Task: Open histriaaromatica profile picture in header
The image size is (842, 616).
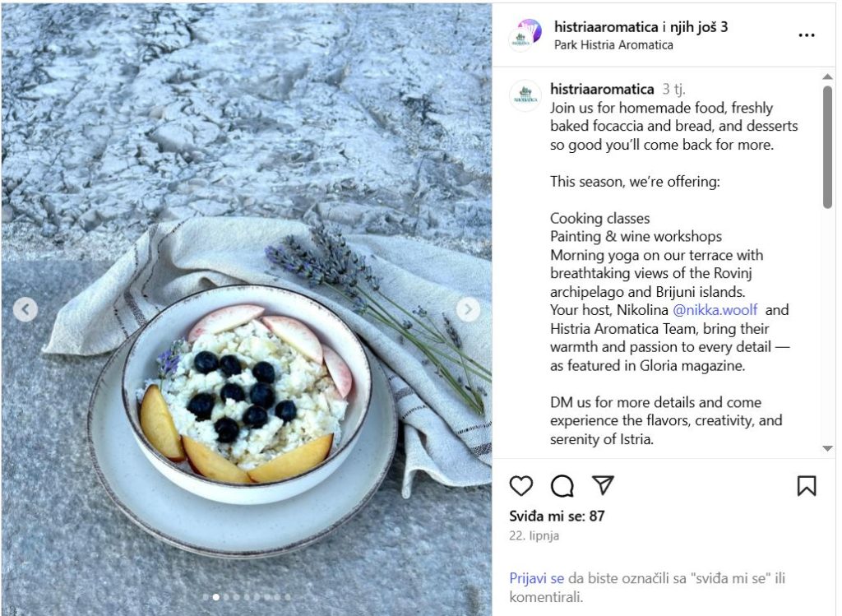Action: point(525,35)
